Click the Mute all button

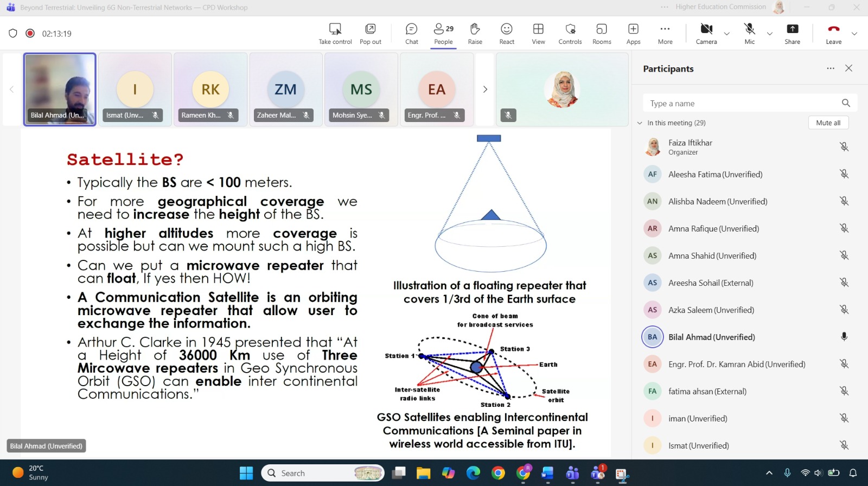pos(828,123)
